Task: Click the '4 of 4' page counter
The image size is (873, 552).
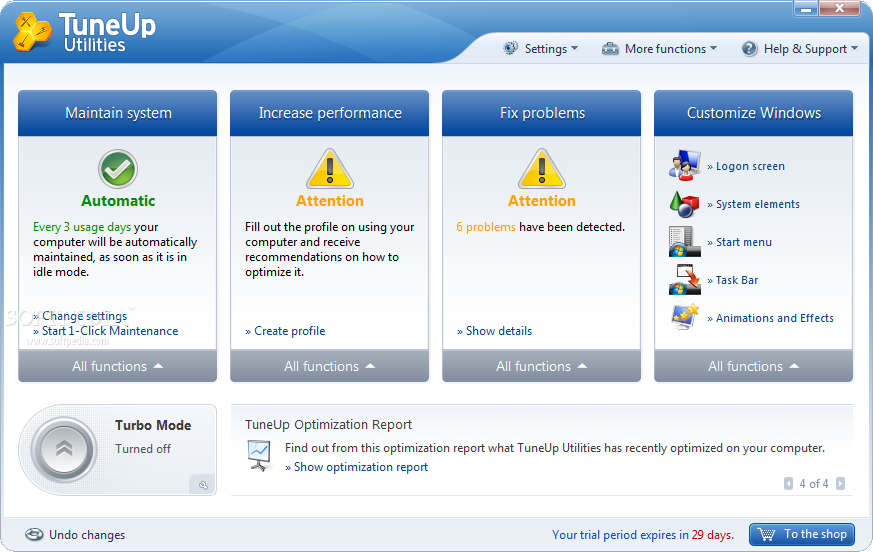Action: pos(814,483)
